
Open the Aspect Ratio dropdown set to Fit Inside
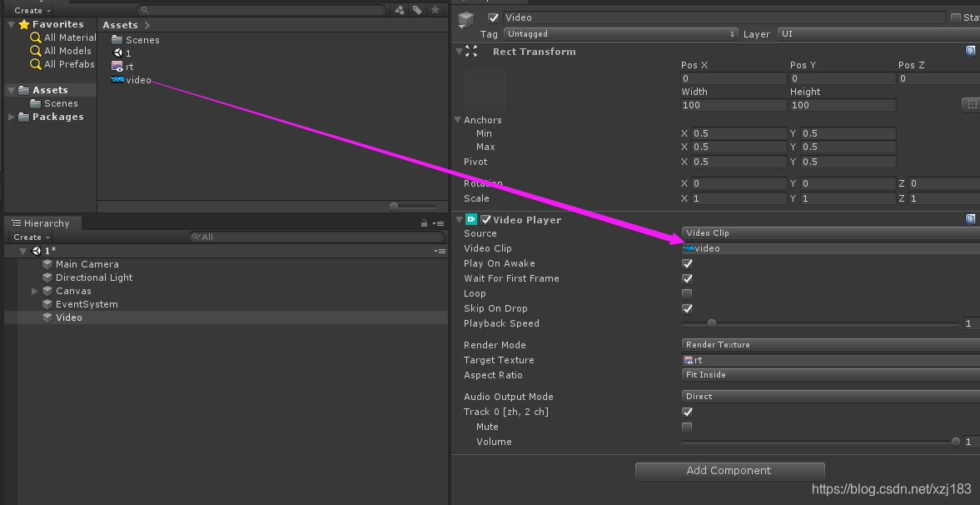click(x=828, y=375)
